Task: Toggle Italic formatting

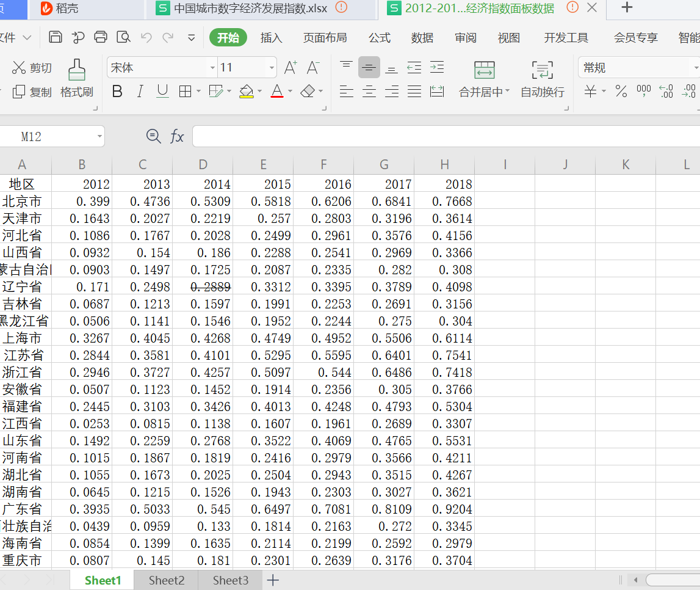Action: click(x=140, y=92)
